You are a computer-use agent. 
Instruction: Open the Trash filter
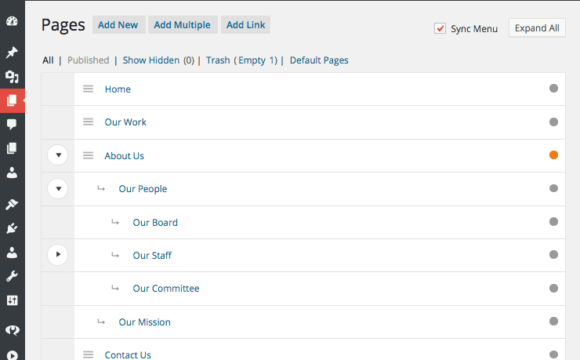[x=218, y=60]
